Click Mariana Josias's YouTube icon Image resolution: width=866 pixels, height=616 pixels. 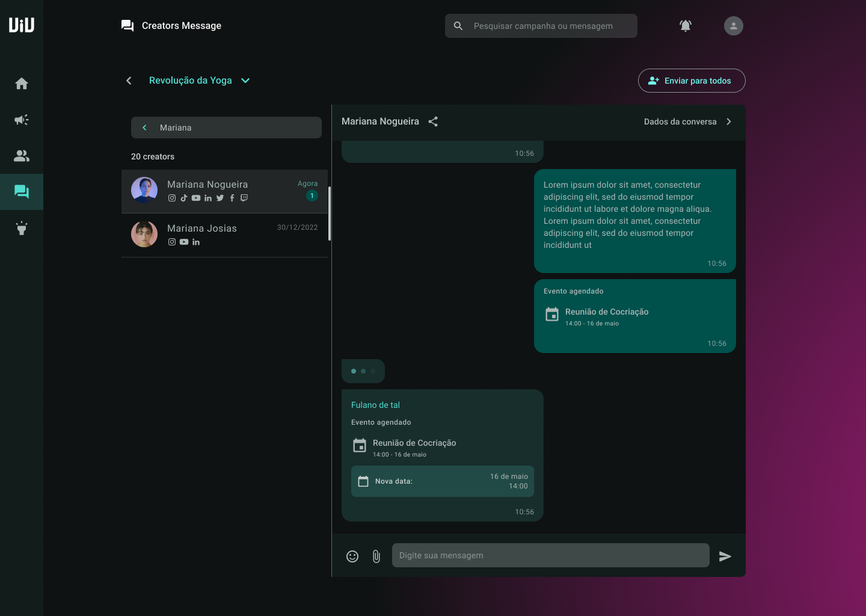tap(184, 242)
